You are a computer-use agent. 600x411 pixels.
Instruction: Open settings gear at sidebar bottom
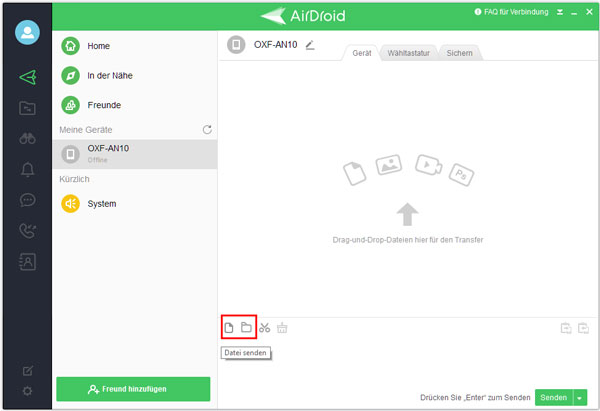coord(27,390)
